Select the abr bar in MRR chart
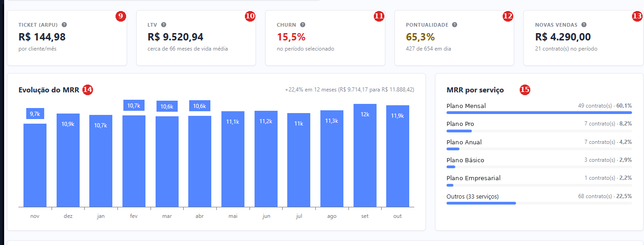 click(x=200, y=161)
